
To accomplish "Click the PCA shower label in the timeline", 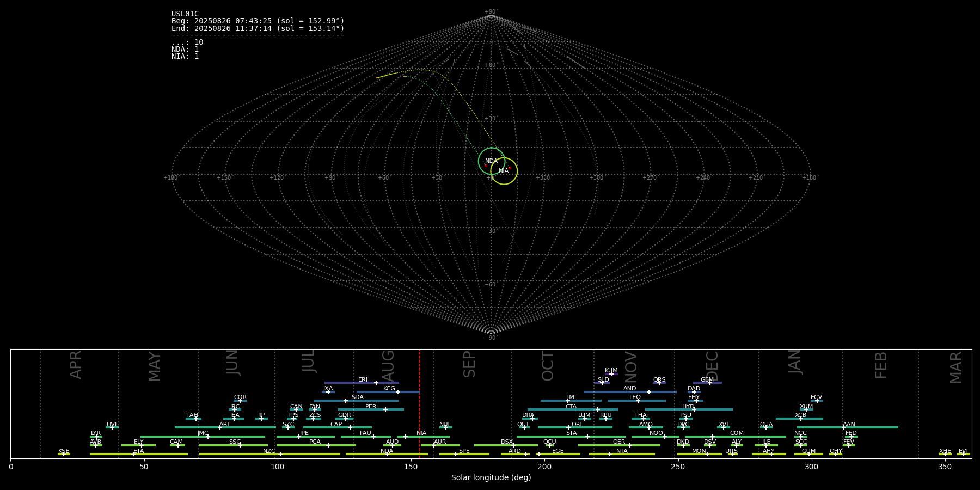I will pos(315,442).
